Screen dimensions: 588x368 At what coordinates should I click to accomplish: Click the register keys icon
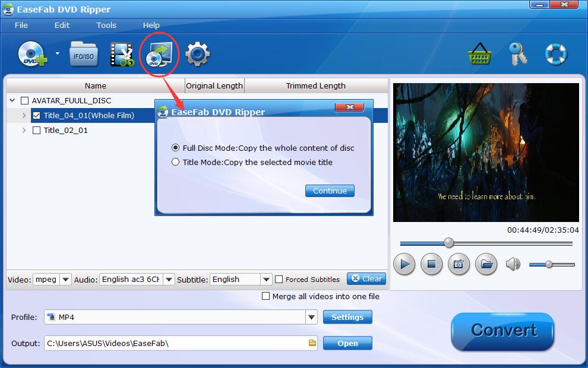coord(518,54)
